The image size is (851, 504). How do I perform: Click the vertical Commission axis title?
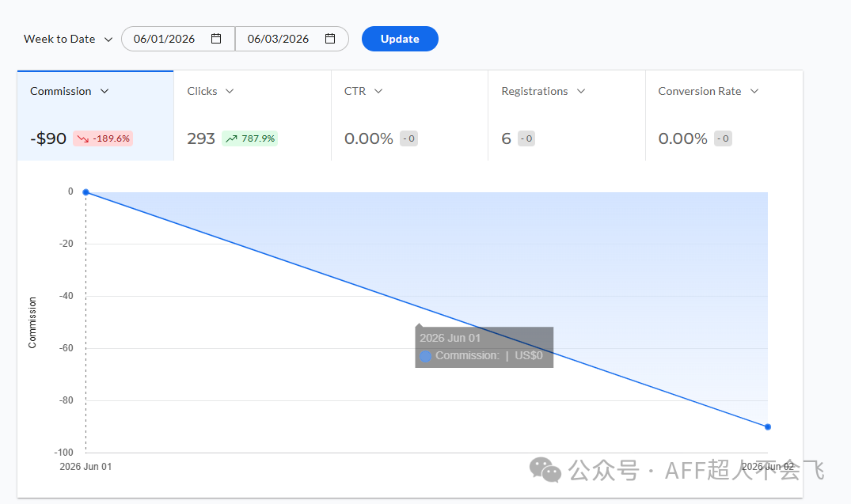coord(32,323)
